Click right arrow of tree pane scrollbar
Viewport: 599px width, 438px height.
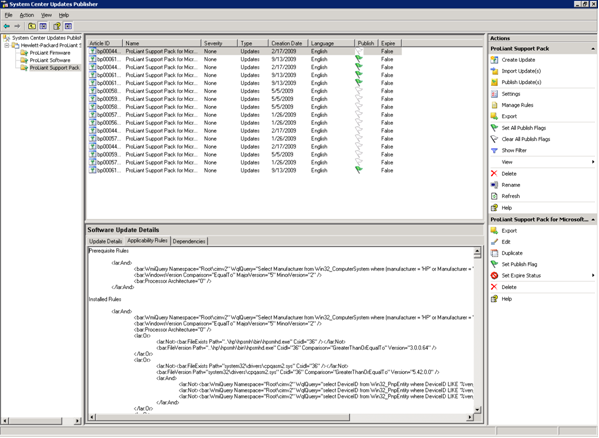(78, 421)
